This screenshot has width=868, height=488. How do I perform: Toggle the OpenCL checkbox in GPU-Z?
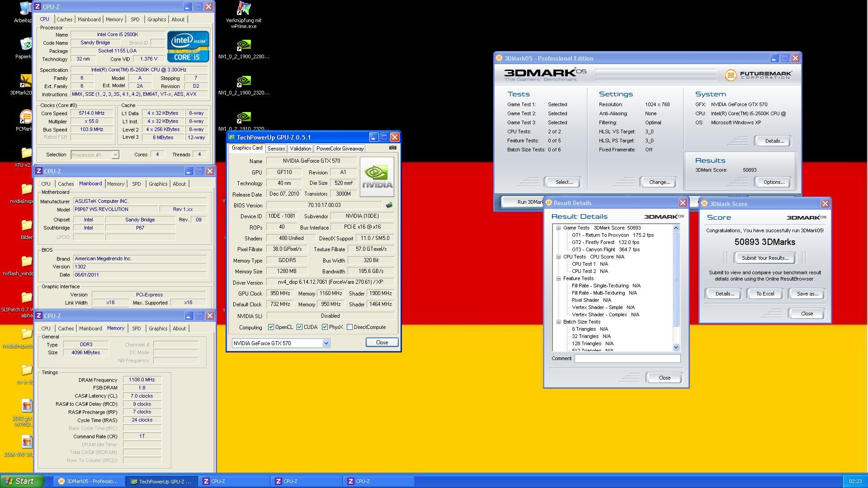click(x=271, y=327)
